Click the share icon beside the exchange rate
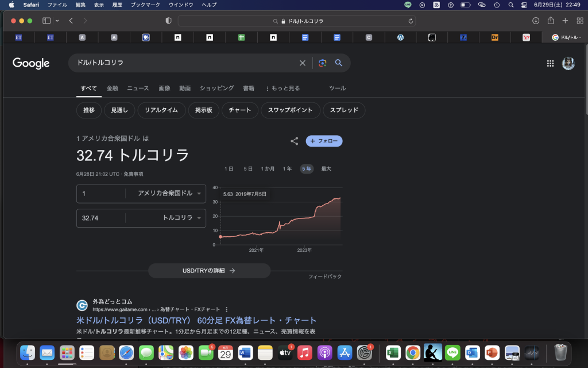588x368 pixels. (x=294, y=141)
